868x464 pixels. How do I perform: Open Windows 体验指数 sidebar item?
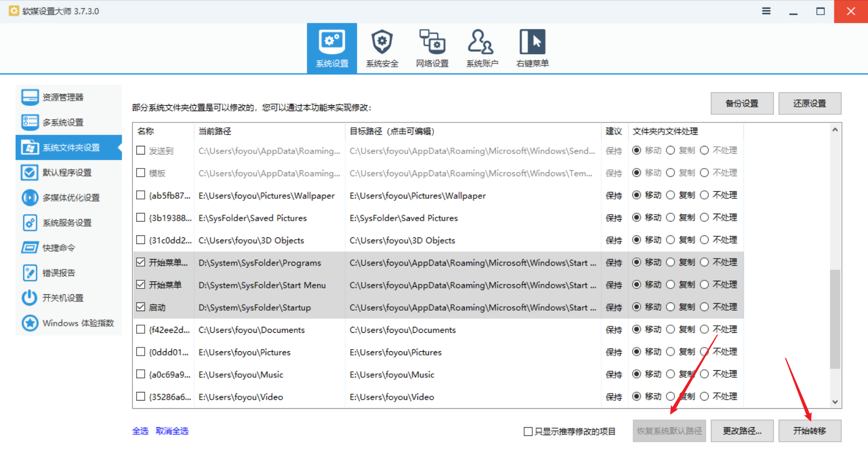click(x=78, y=323)
